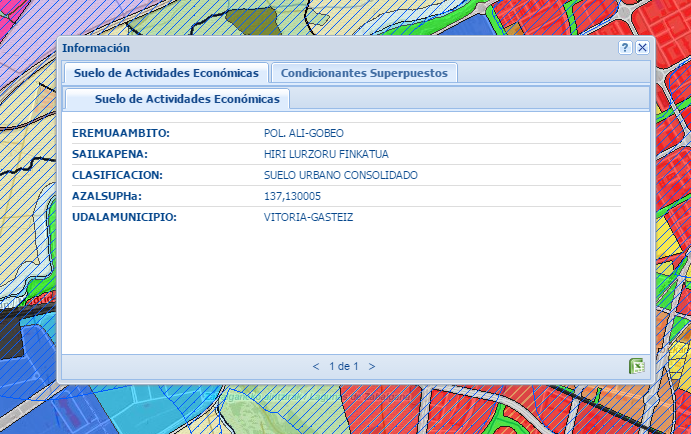Close the Información dialog

[642, 48]
